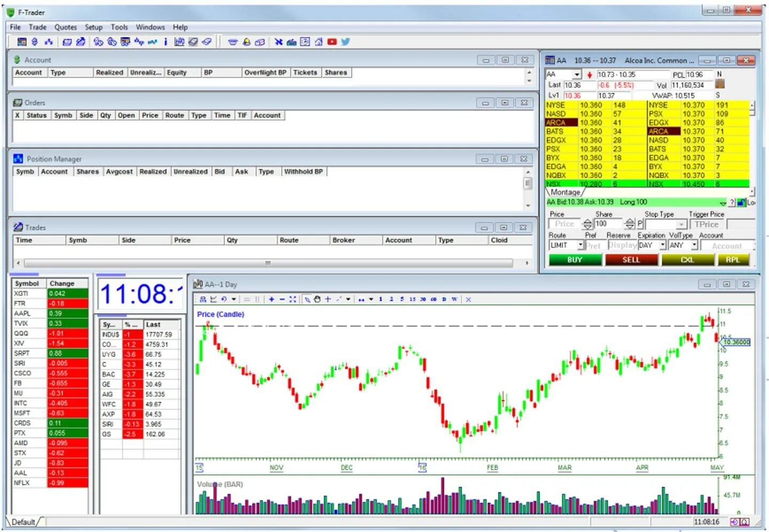Screen dimensions: 769x532
Task: Select the Montage tab
Action: pyautogui.click(x=566, y=192)
